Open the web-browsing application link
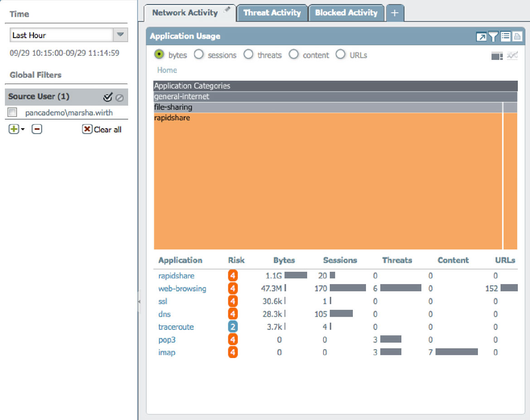 click(x=182, y=289)
